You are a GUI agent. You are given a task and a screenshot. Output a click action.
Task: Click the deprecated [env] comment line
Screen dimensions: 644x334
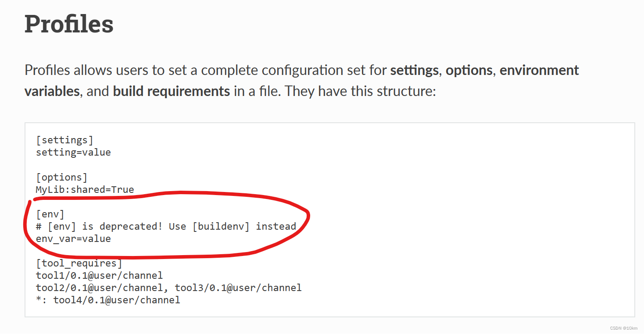tap(166, 227)
